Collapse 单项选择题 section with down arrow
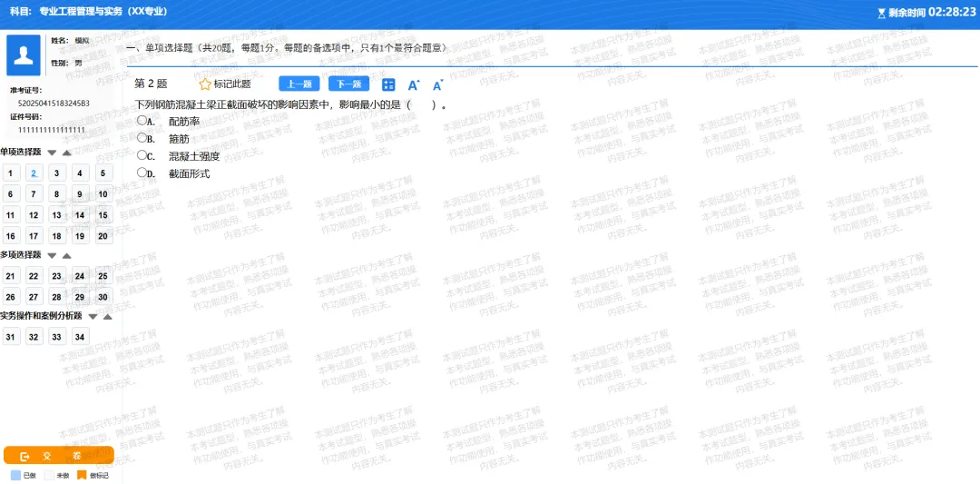 (52, 153)
